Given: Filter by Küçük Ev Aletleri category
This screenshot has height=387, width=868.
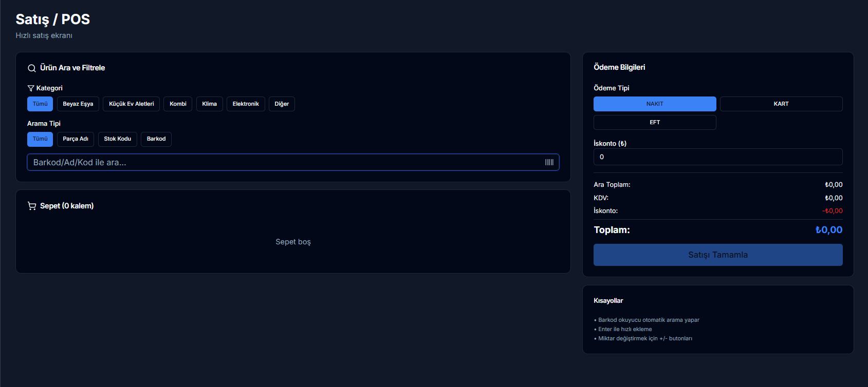Looking at the screenshot, I should tap(132, 104).
